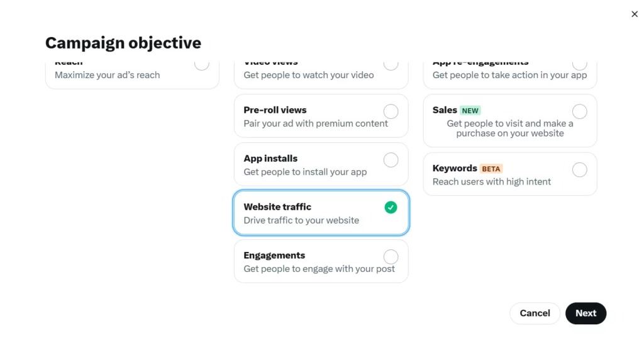Image resolution: width=644 pixels, height=357 pixels.
Task: Click the NEW badge beside Sales
Action: 470,111
